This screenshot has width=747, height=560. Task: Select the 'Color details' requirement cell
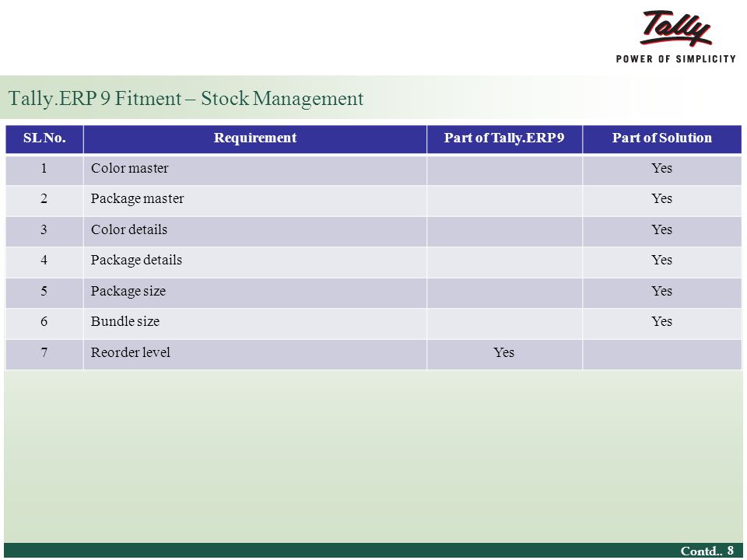(255, 231)
